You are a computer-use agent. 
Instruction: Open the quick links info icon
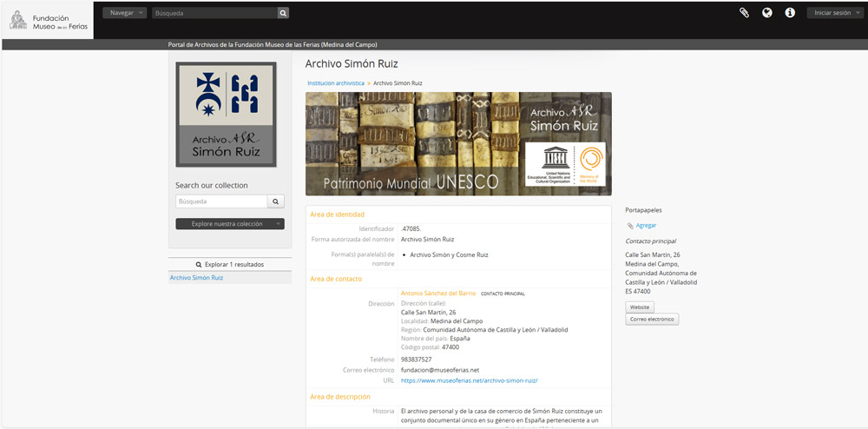pyautogui.click(x=790, y=13)
